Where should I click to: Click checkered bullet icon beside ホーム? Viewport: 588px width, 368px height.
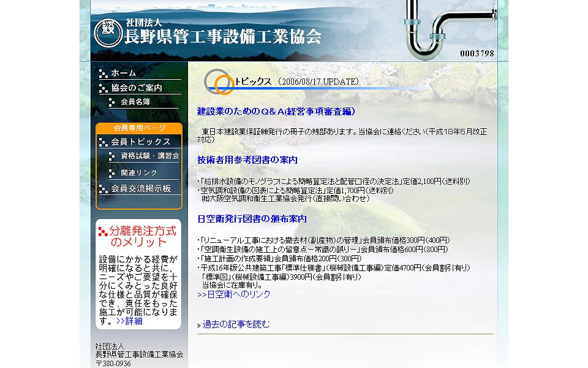[103, 74]
